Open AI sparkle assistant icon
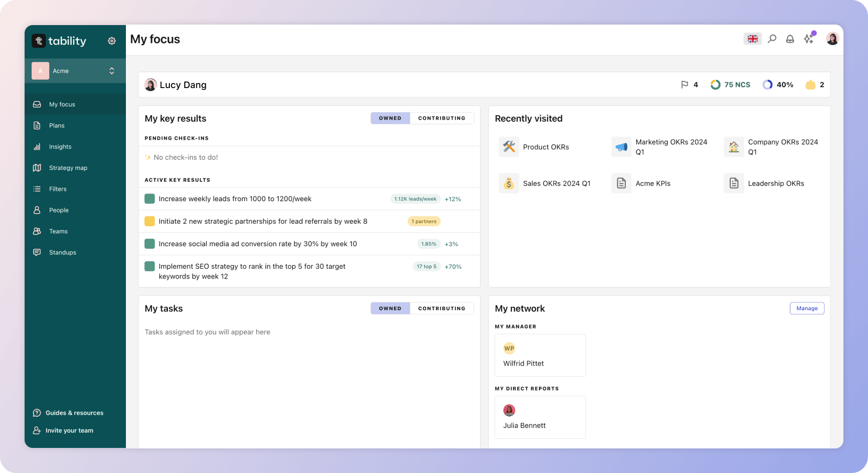The width and height of the screenshot is (868, 473). [x=809, y=39]
